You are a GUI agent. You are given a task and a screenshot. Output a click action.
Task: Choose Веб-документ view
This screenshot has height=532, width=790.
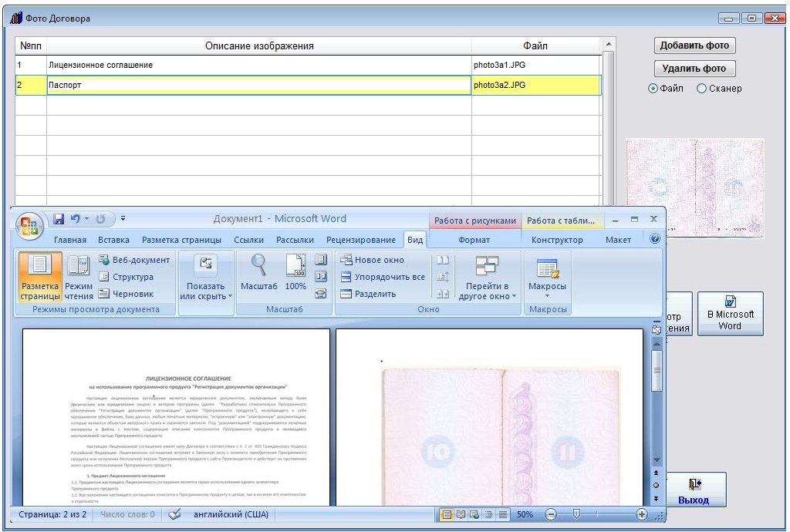pyautogui.click(x=134, y=260)
